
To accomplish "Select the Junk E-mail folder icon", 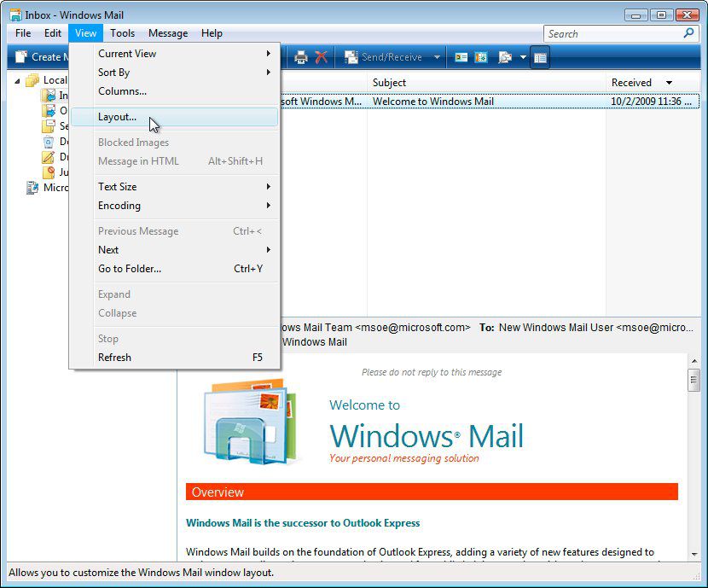I will point(49,172).
